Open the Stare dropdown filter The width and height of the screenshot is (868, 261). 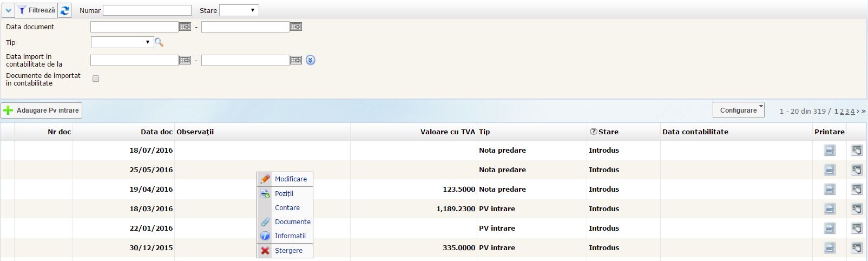pos(239,10)
